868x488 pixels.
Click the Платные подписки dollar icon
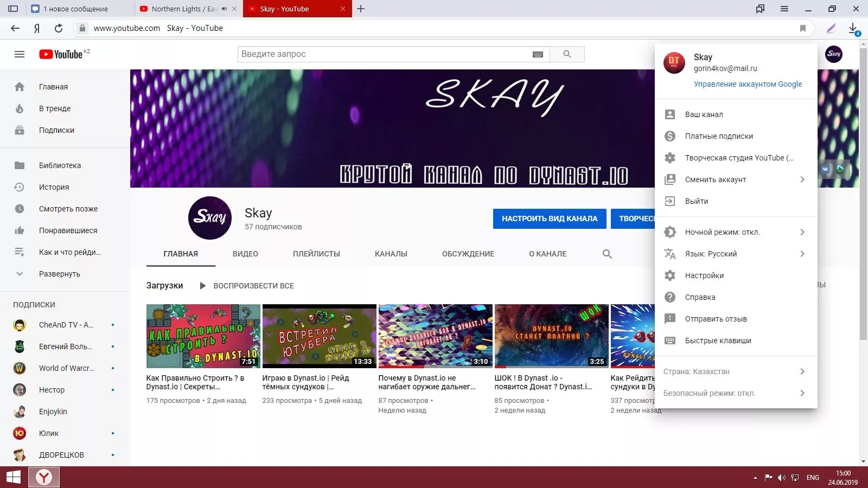click(670, 136)
